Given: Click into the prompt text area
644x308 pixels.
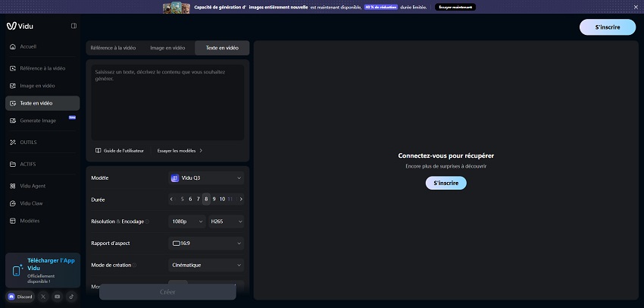Looking at the screenshot, I should [167, 102].
